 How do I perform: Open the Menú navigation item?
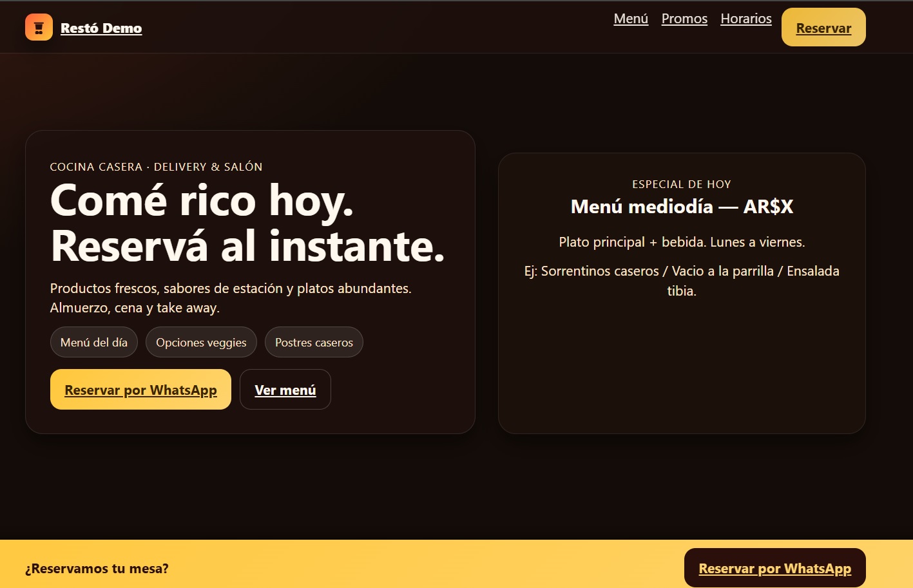coord(630,19)
